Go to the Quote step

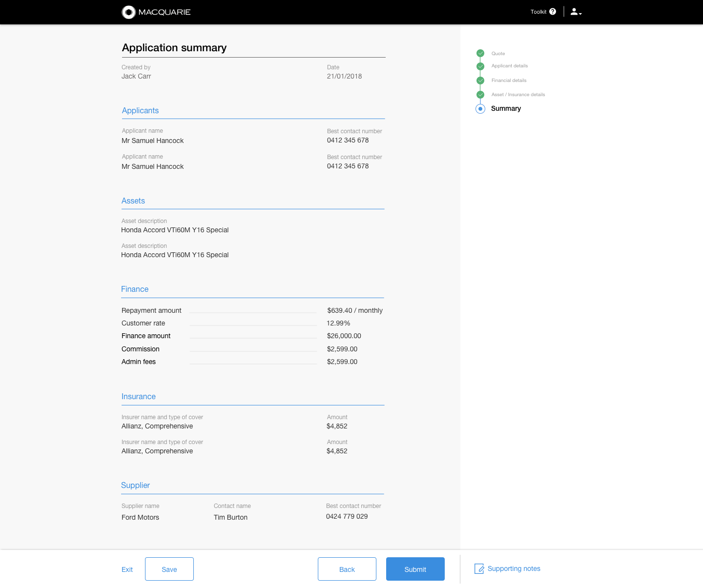pos(498,54)
